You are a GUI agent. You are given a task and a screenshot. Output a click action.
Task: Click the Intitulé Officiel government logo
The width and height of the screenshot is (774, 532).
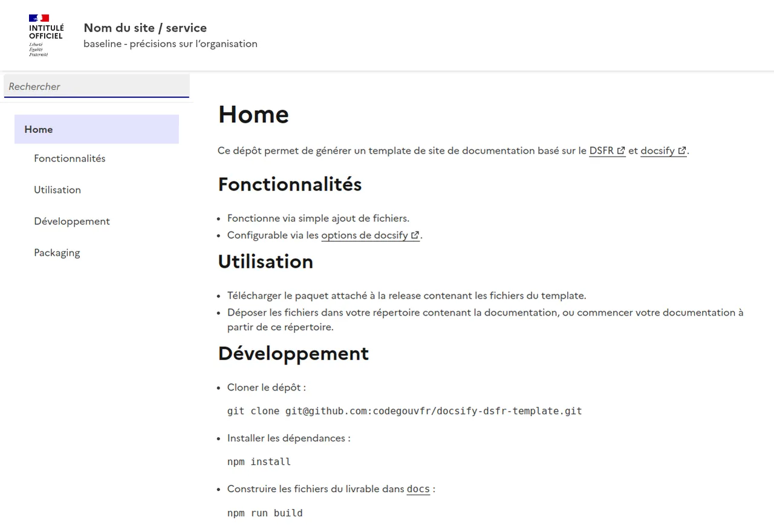coord(46,36)
